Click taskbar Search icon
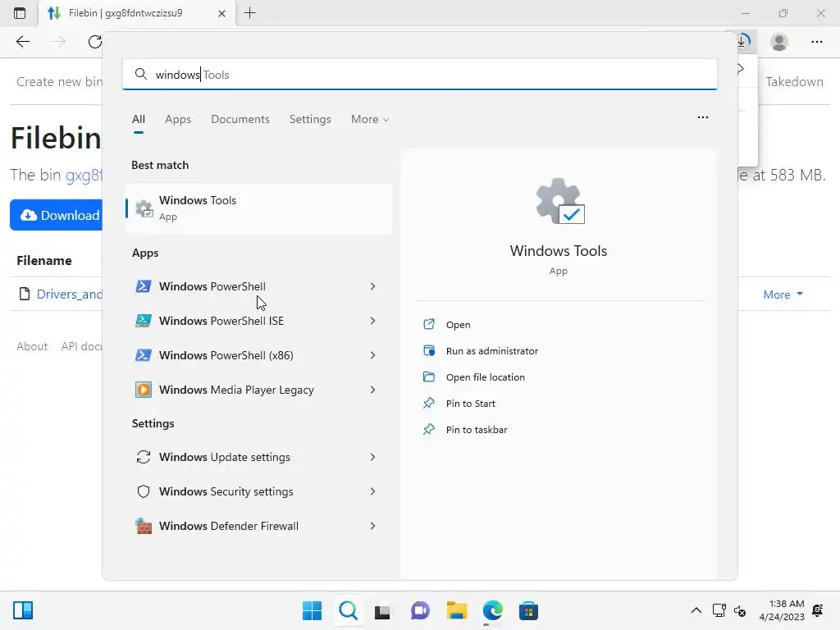The image size is (840, 630). point(348,610)
